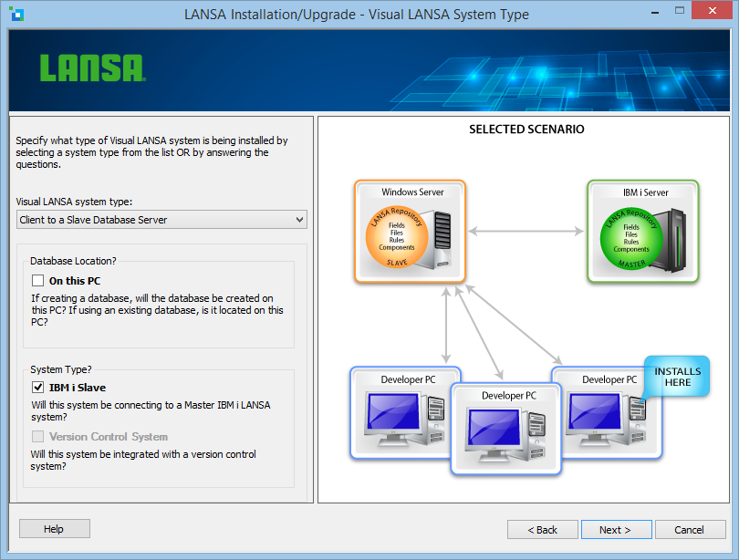Minimize the installer window
The width and height of the screenshot is (739, 560).
tap(655, 11)
